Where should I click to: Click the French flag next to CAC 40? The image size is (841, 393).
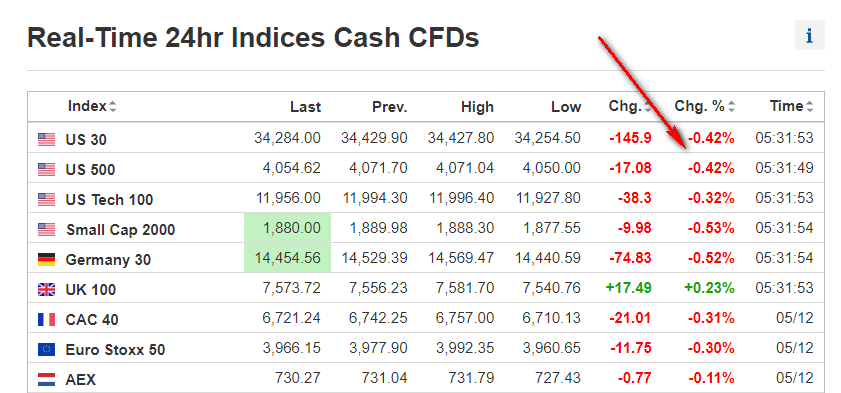click(x=47, y=320)
